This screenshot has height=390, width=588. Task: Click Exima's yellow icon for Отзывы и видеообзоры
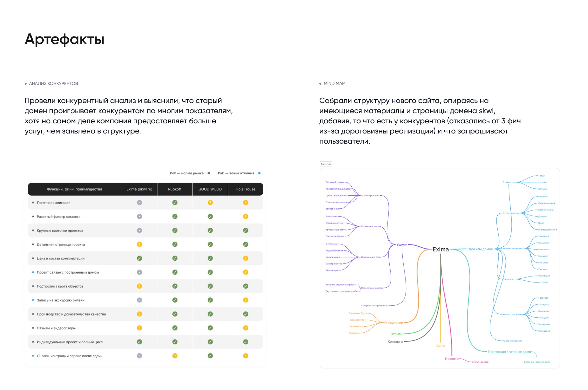139,328
